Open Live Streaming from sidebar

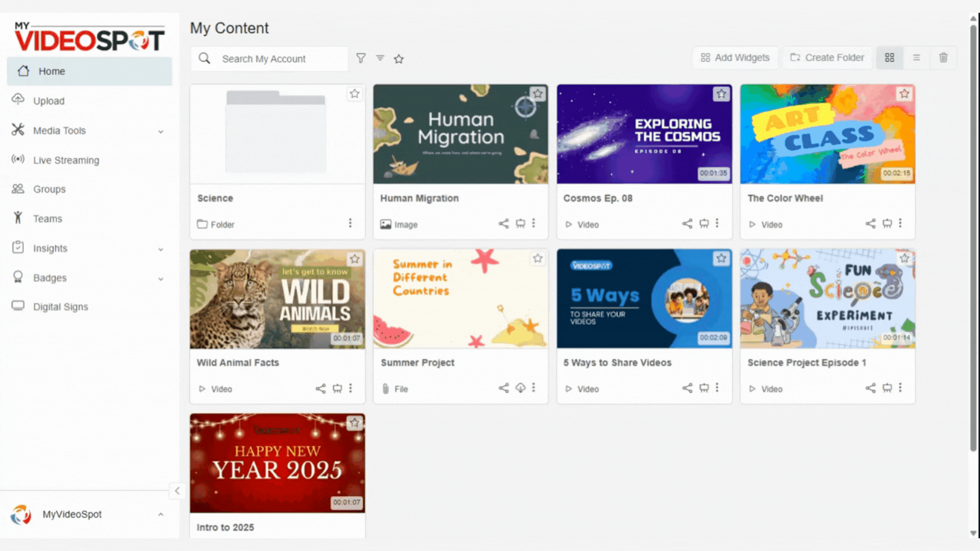(x=66, y=160)
